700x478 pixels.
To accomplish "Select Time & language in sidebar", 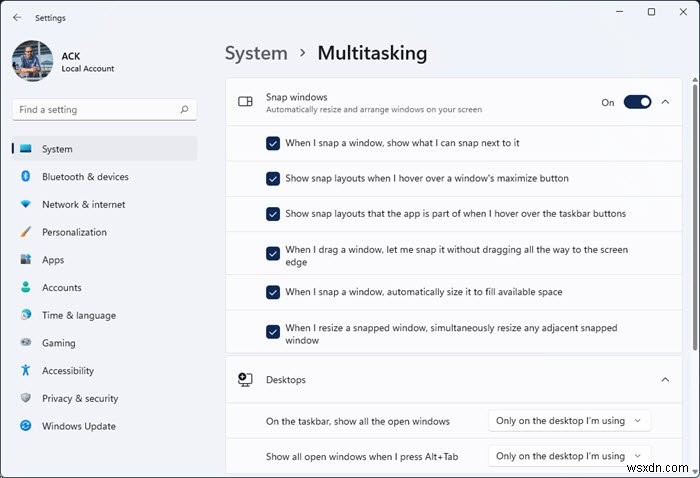I will [x=78, y=315].
